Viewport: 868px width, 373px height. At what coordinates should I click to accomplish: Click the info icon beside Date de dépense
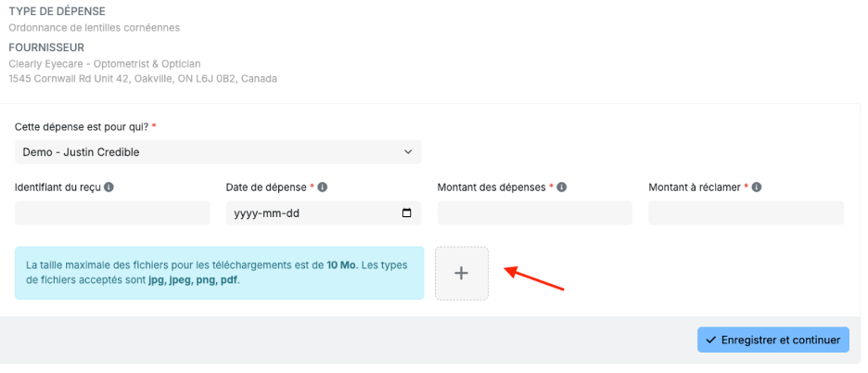pyautogui.click(x=323, y=187)
